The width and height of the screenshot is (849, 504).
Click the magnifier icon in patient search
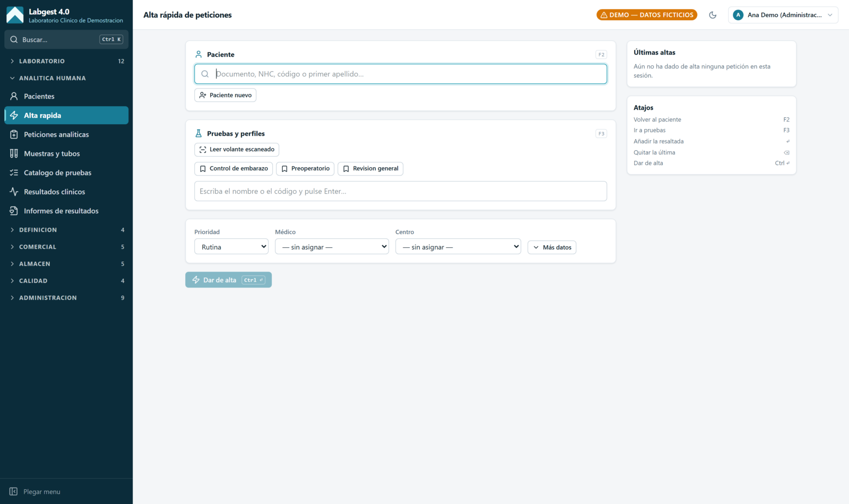(x=205, y=74)
